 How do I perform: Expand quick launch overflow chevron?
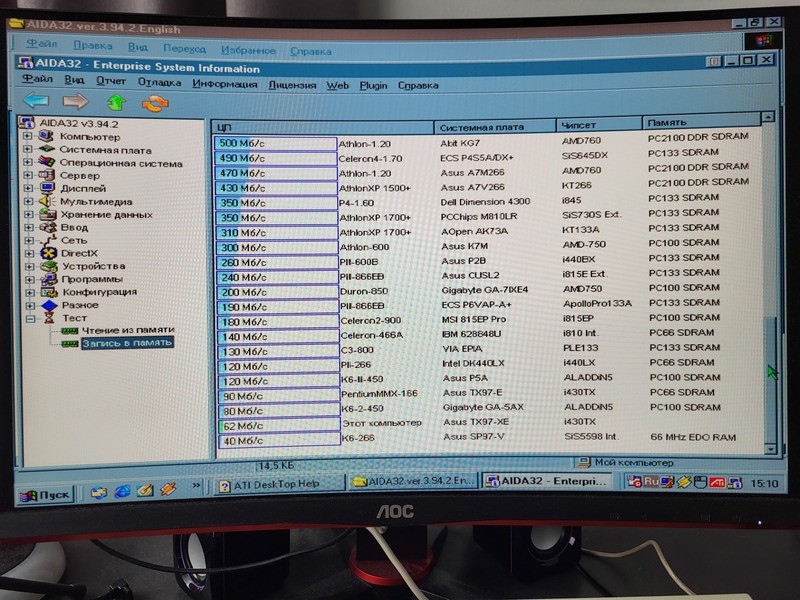[196, 485]
